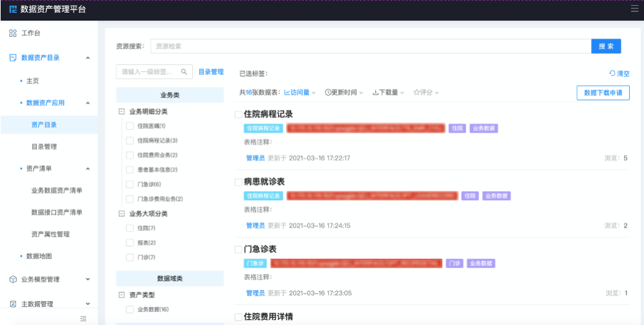Collapse the 数据资产应用 submenu chevron
Screen dimensions: 644x325
coord(88,103)
